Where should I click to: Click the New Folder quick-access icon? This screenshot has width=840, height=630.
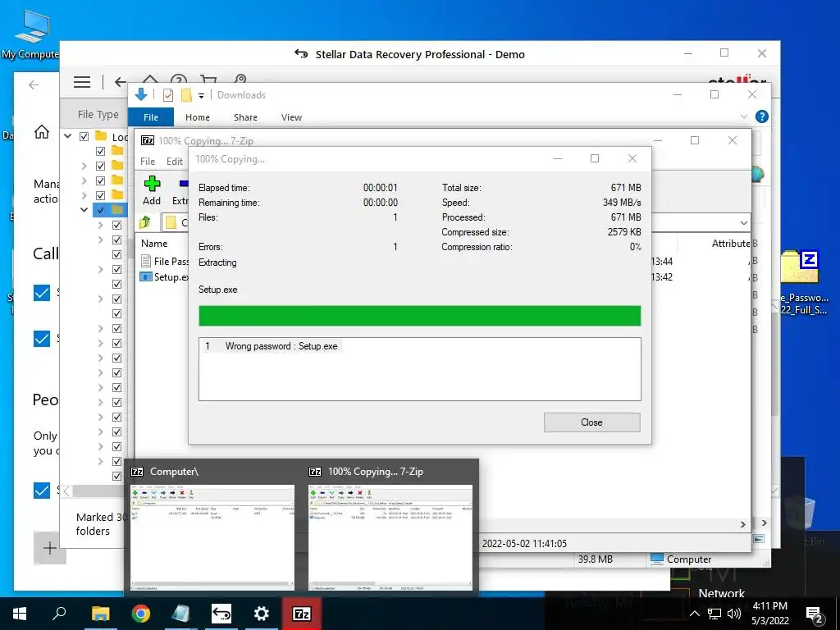pyautogui.click(x=186, y=95)
